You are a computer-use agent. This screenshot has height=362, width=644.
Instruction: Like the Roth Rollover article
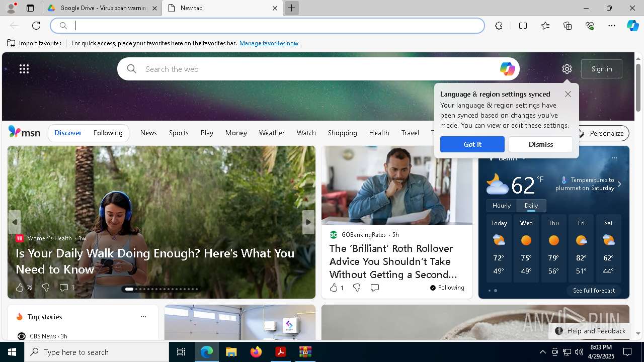point(333,288)
